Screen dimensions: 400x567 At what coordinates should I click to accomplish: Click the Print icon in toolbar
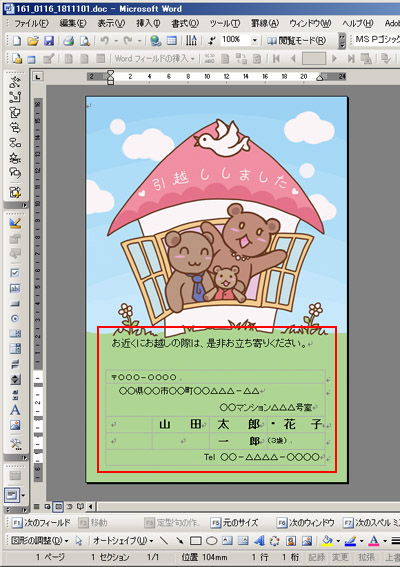69,40
